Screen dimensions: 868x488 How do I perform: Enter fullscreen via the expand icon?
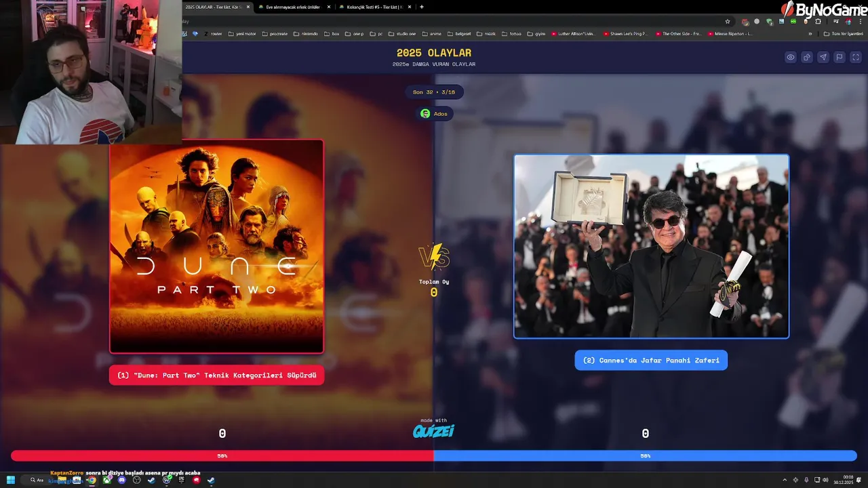click(x=856, y=58)
